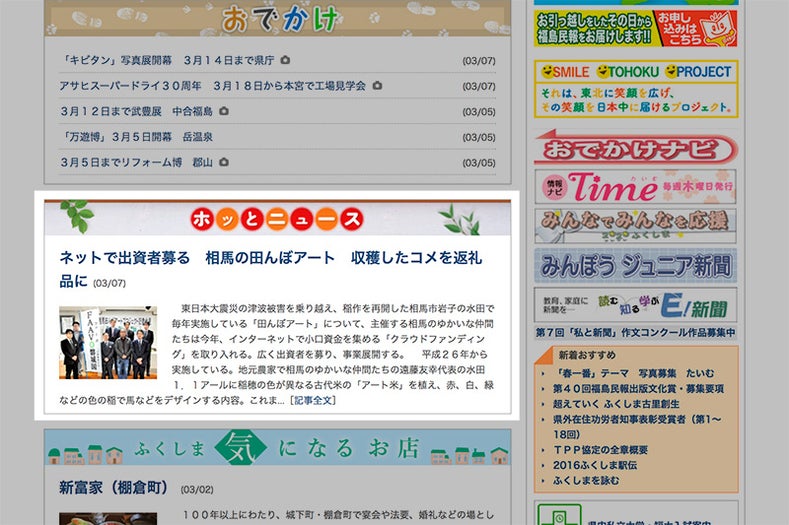Click 新富家（棚倉町） shop heading
This screenshot has height=525, width=789.
[115, 488]
